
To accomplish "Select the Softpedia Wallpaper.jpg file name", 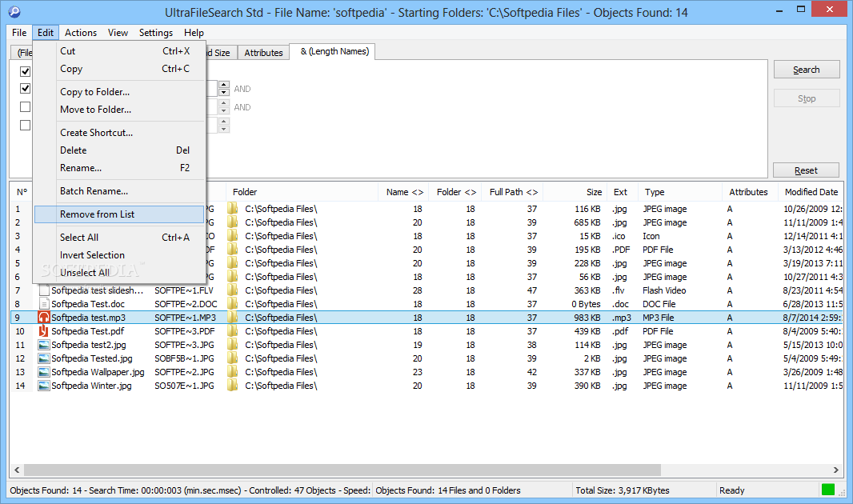I will pyautogui.click(x=98, y=372).
